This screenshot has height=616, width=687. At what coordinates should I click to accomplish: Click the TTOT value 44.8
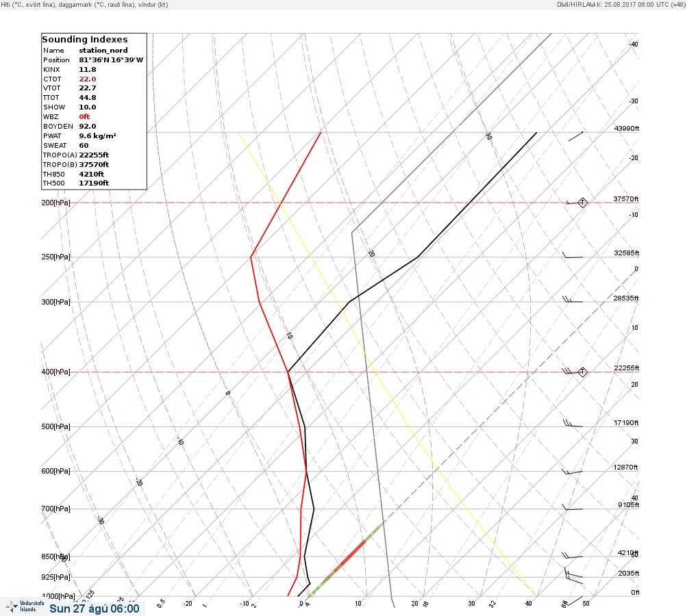(x=88, y=98)
